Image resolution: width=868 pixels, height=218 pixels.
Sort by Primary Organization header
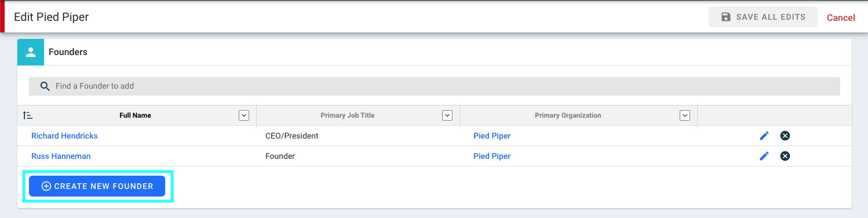pos(568,115)
